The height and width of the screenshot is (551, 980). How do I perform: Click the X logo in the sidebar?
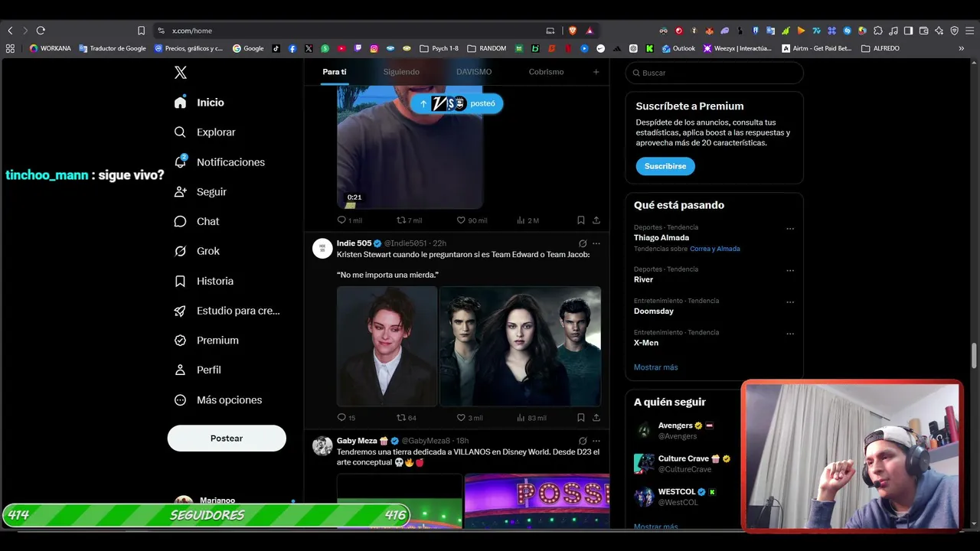tap(181, 73)
